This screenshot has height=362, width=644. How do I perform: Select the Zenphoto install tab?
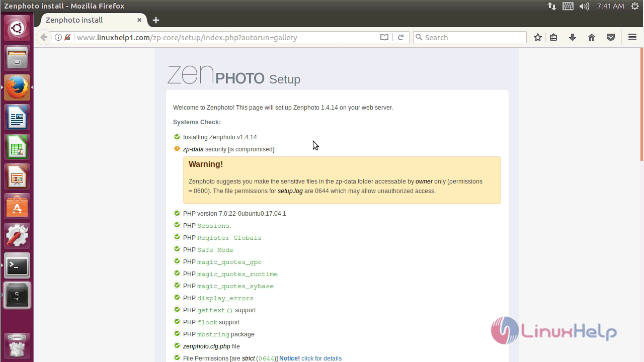91,20
